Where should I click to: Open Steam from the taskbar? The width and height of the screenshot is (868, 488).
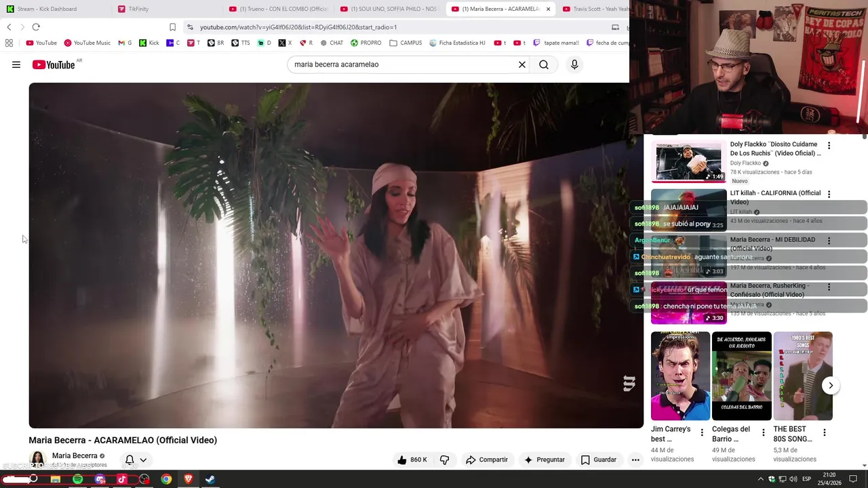[210, 479]
